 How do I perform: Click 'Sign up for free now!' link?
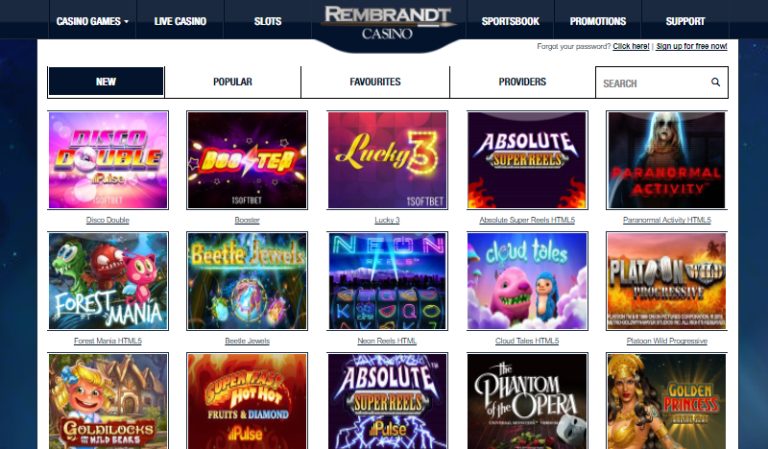coord(692,46)
